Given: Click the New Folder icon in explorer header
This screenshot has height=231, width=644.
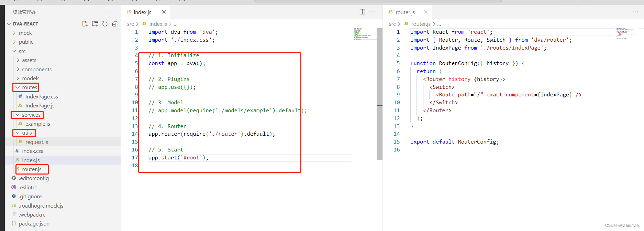Looking at the screenshot, I should pos(95,24).
